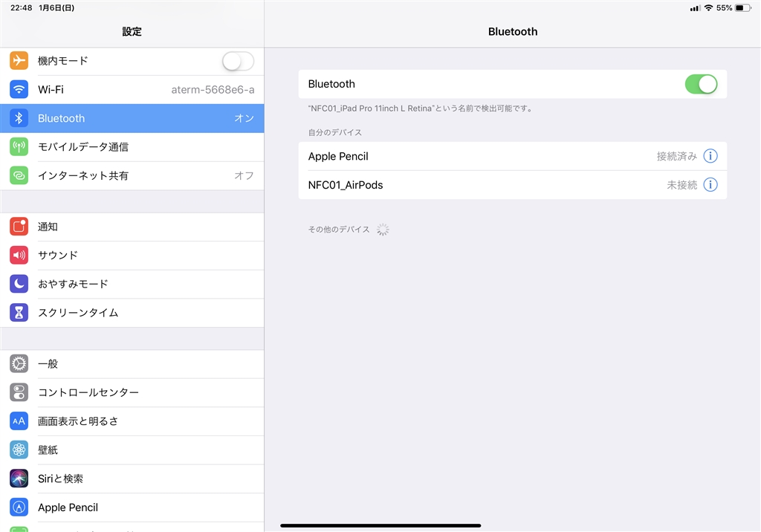Open コントロールセンター settings
This screenshot has height=532, width=761.
132,392
